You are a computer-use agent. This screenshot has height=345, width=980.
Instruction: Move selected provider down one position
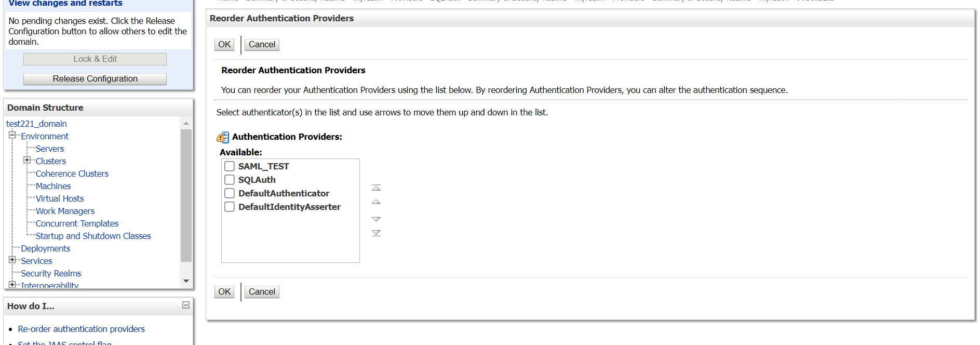[375, 218]
